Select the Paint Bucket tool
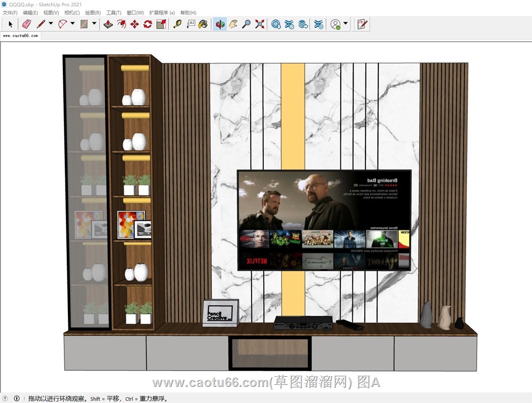The width and height of the screenshot is (532, 403). coord(203,24)
